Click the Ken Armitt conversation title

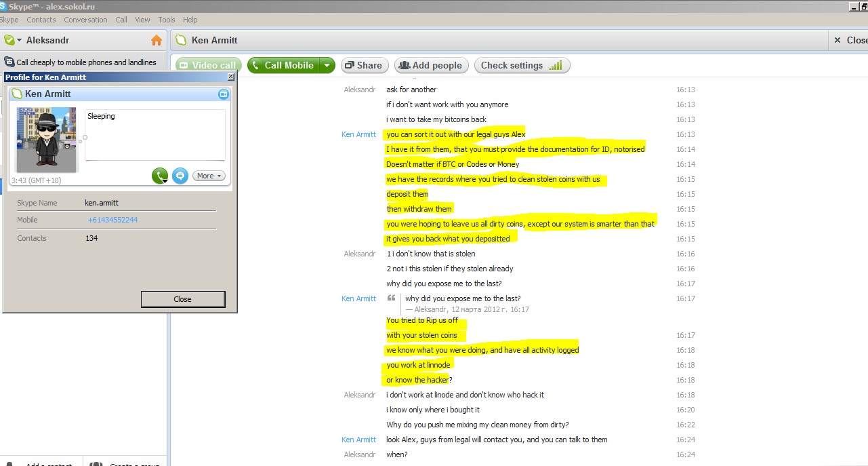pos(215,40)
